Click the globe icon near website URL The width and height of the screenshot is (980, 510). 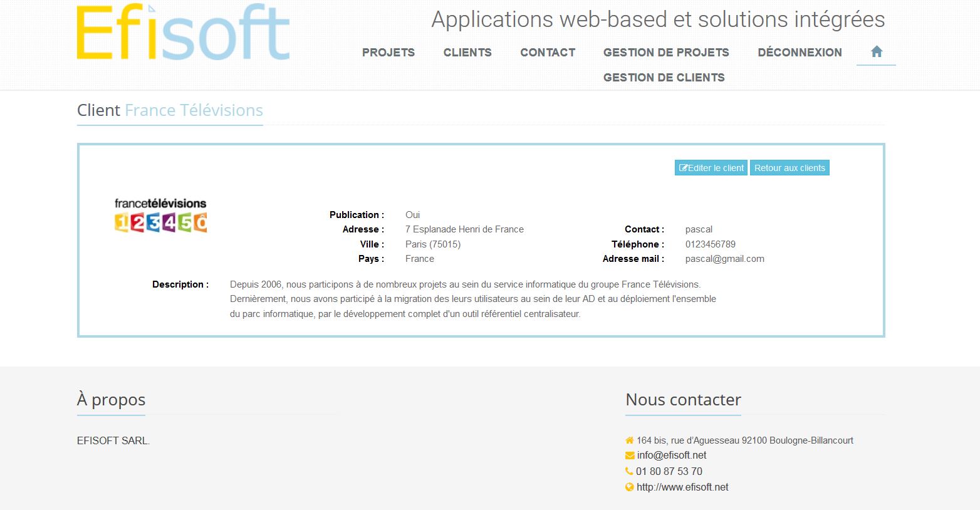coord(629,487)
